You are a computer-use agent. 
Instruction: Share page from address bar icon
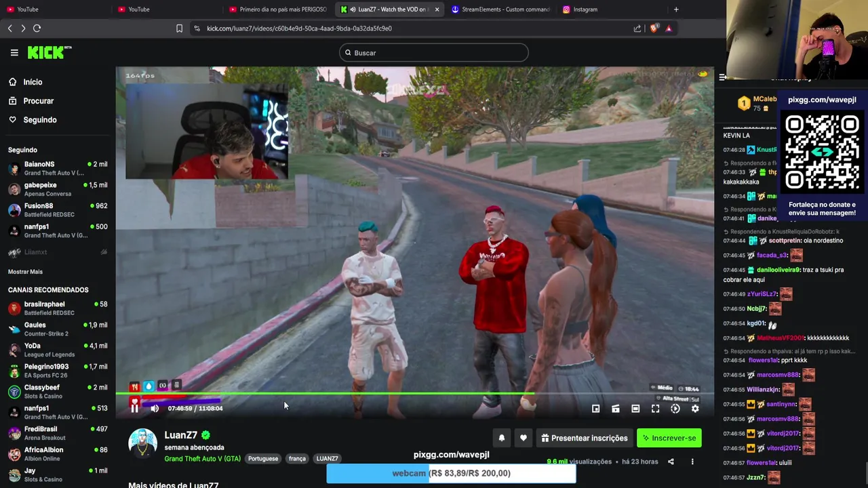point(637,28)
